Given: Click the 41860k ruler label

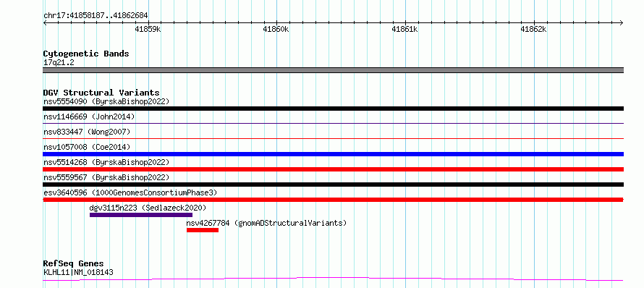Looking at the screenshot, I should click(x=276, y=29).
